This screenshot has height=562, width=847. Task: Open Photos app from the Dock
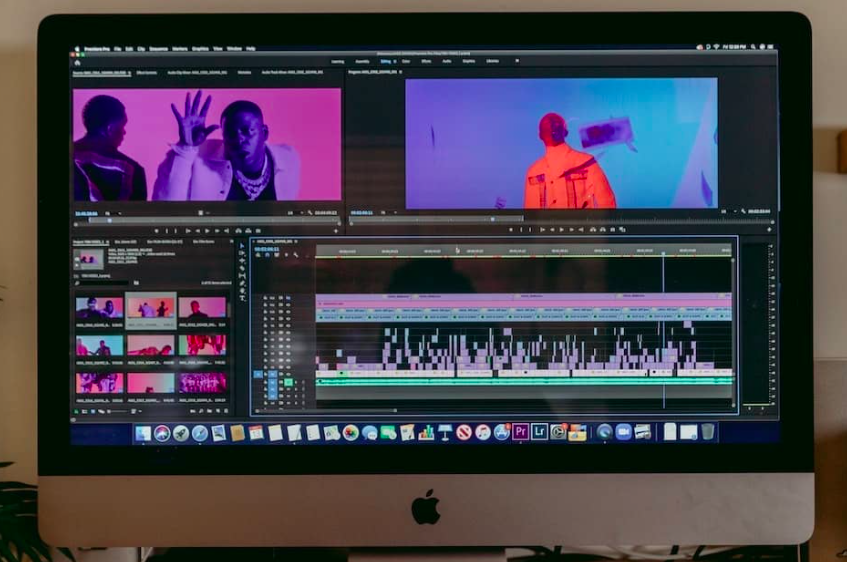click(350, 433)
